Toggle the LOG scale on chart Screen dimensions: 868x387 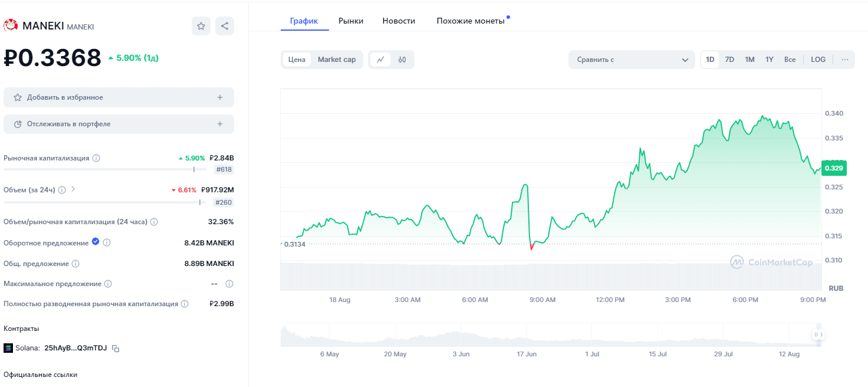tap(818, 60)
